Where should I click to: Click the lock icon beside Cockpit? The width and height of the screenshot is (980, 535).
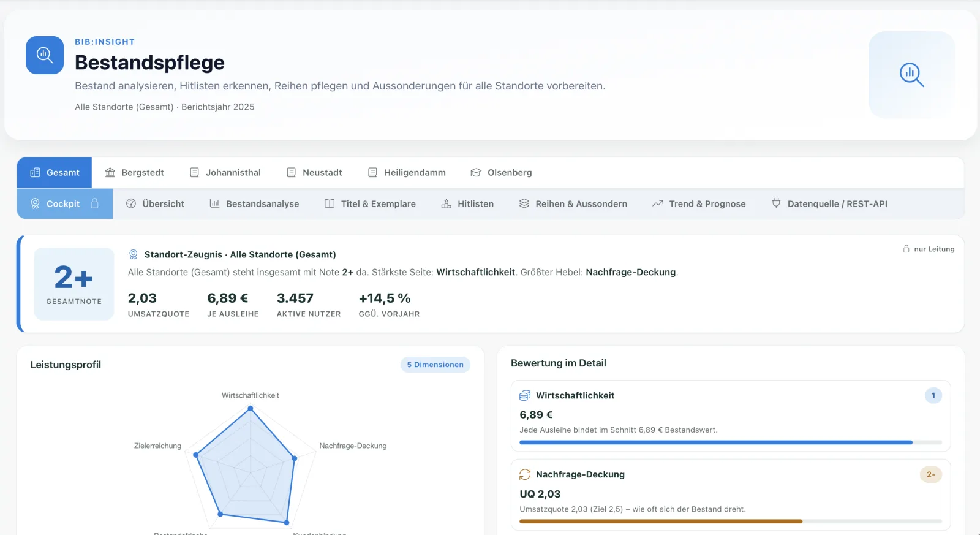coord(95,203)
